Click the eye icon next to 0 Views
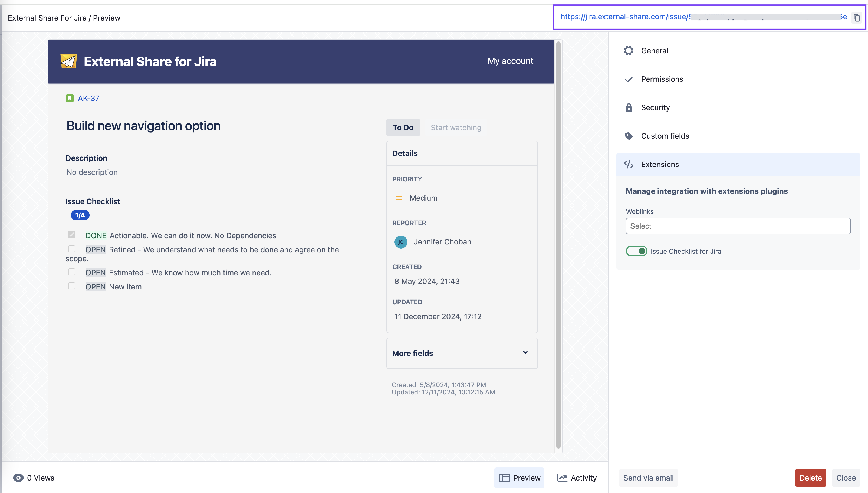Image resolution: width=868 pixels, height=493 pixels. tap(18, 478)
